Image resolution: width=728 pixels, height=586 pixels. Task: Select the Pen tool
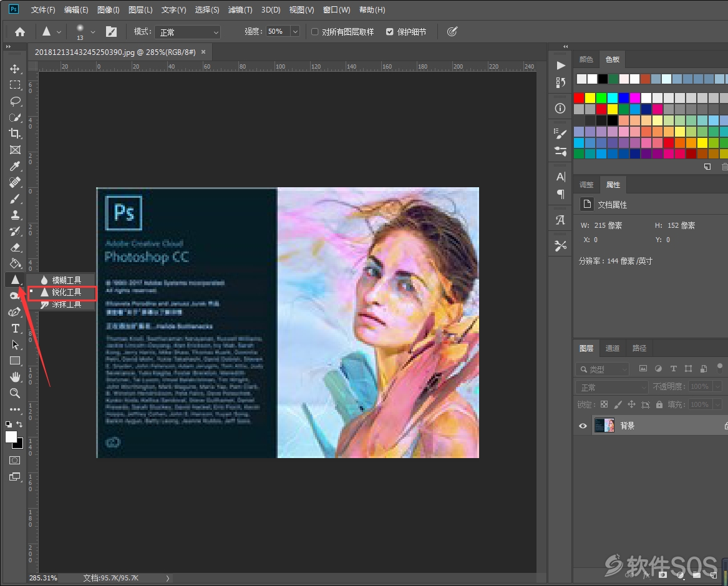15,312
